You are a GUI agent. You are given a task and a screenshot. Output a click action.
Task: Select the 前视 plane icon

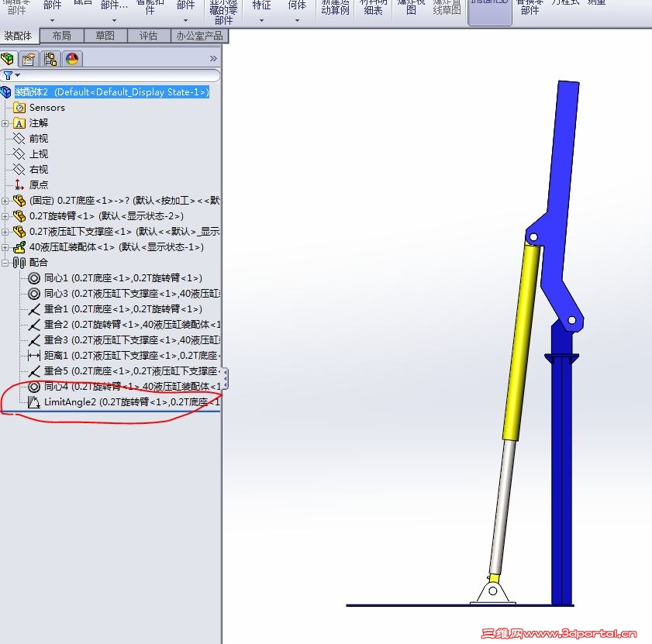(19, 139)
